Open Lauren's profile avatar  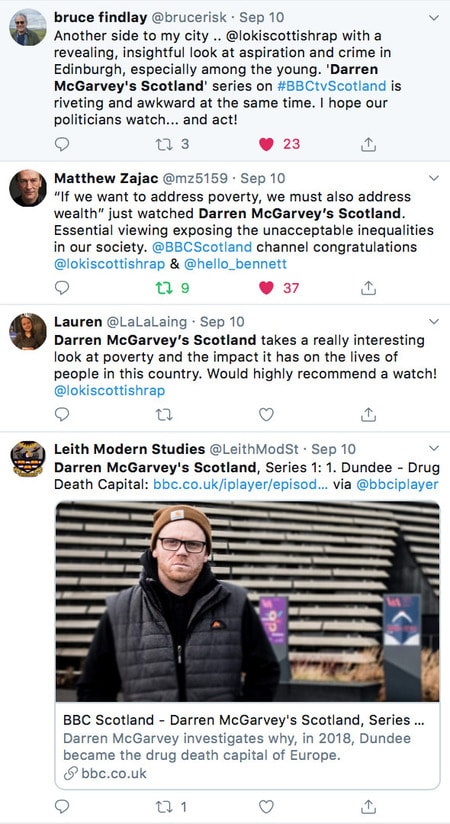[x=28, y=331]
